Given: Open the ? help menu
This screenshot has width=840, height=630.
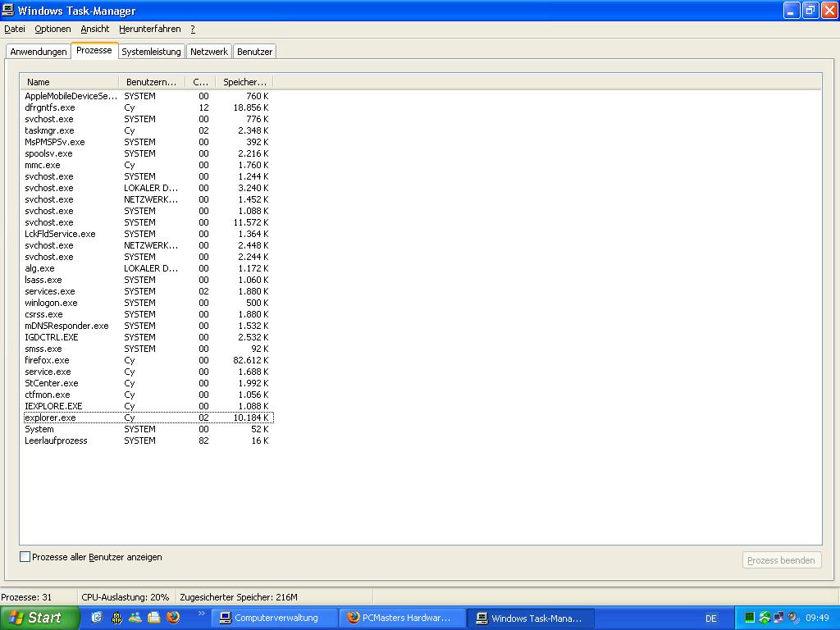Looking at the screenshot, I should [193, 29].
